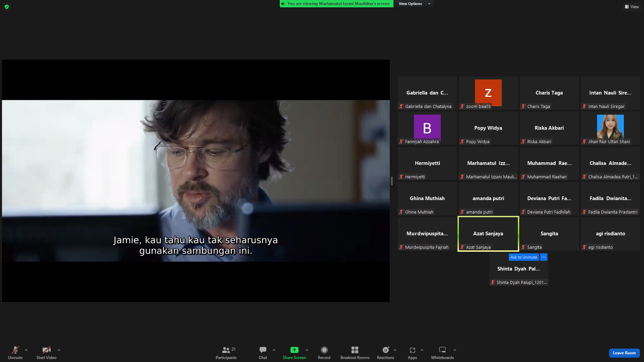Open the View Options dropdown
The height and width of the screenshot is (362, 644).
pos(414,4)
